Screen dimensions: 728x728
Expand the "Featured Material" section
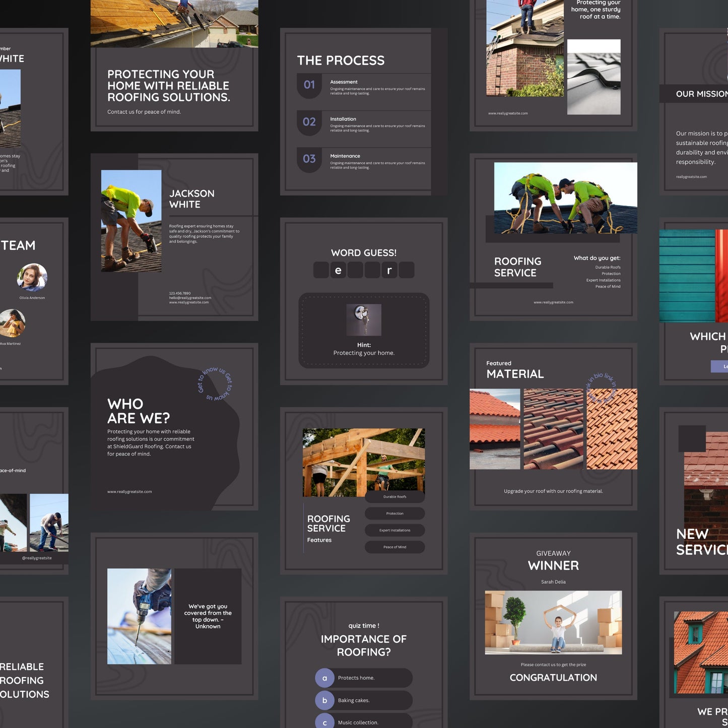514,369
